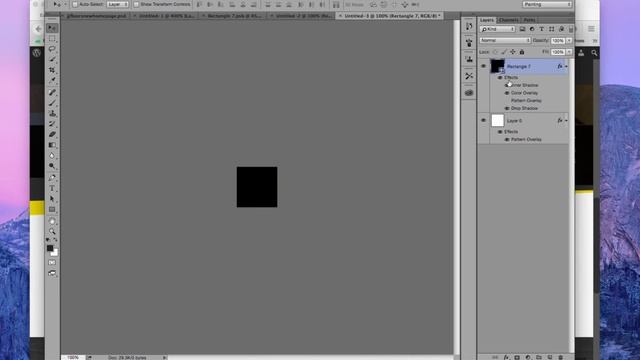Enable Auto-Select checkbox
640x360 pixels.
pos(75,4)
